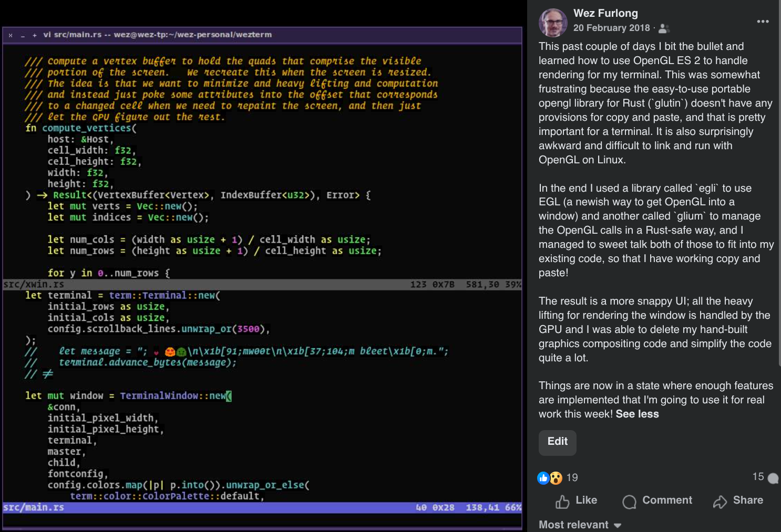This screenshot has height=532, width=781.
Task: Click the plus icon in terminal title bar
Action: 35,35
